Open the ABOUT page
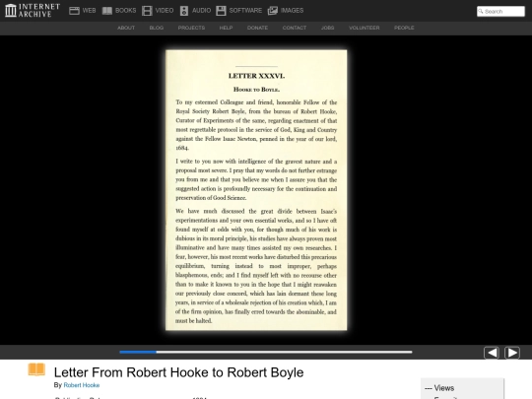The width and height of the screenshot is (532, 399). pos(126,28)
